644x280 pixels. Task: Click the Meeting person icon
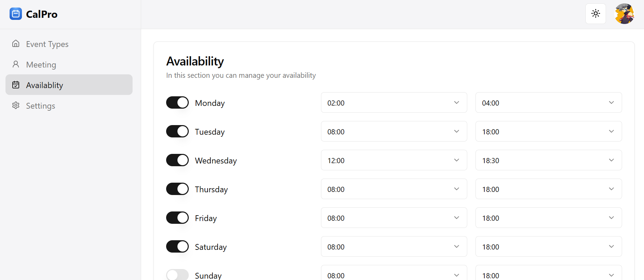tap(16, 64)
